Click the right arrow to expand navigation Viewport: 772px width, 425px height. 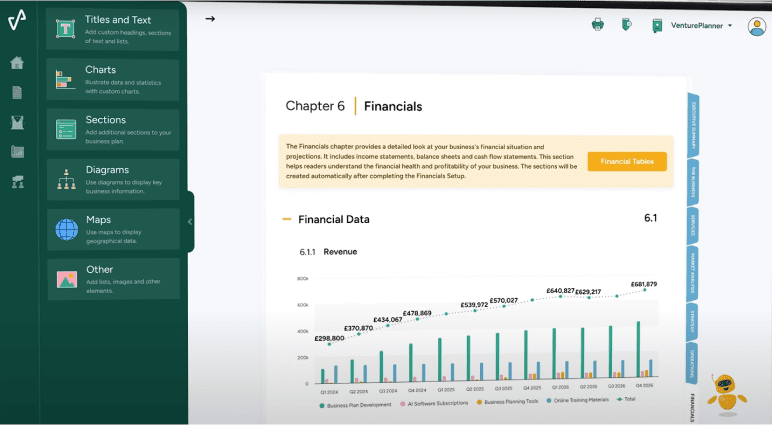[x=210, y=19]
